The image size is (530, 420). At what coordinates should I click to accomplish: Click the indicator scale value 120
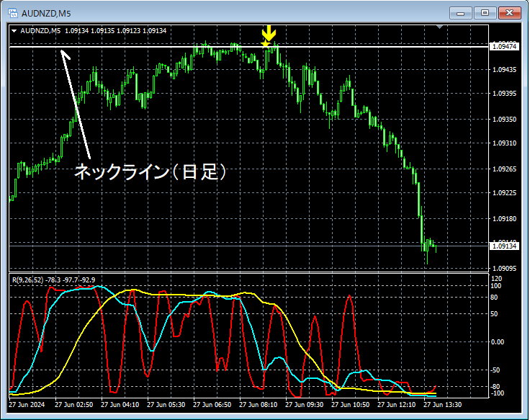pos(496,279)
